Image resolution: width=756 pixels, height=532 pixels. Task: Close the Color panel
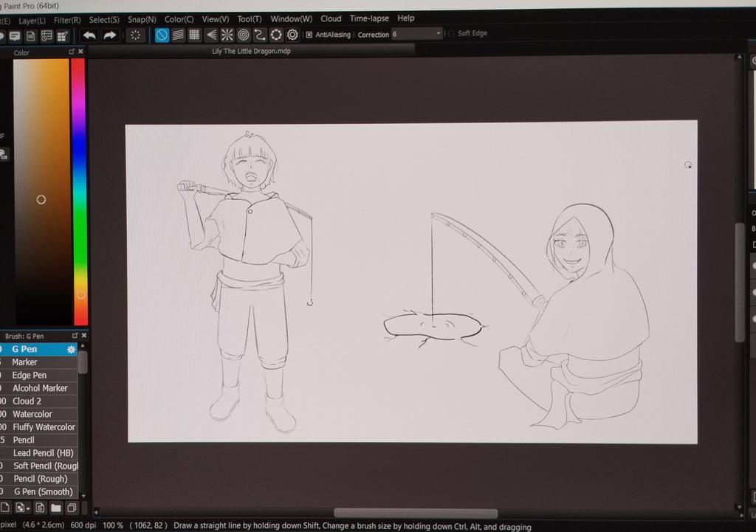tap(80, 52)
